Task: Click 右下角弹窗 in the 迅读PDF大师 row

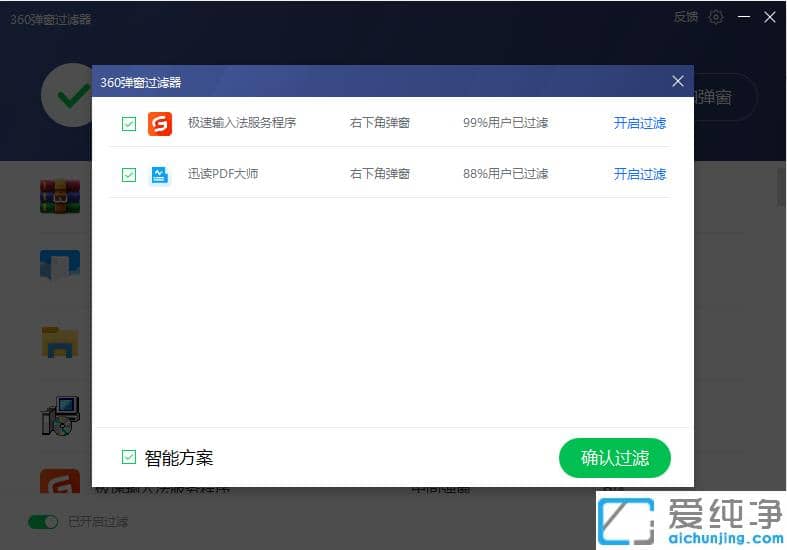Action: point(380,174)
